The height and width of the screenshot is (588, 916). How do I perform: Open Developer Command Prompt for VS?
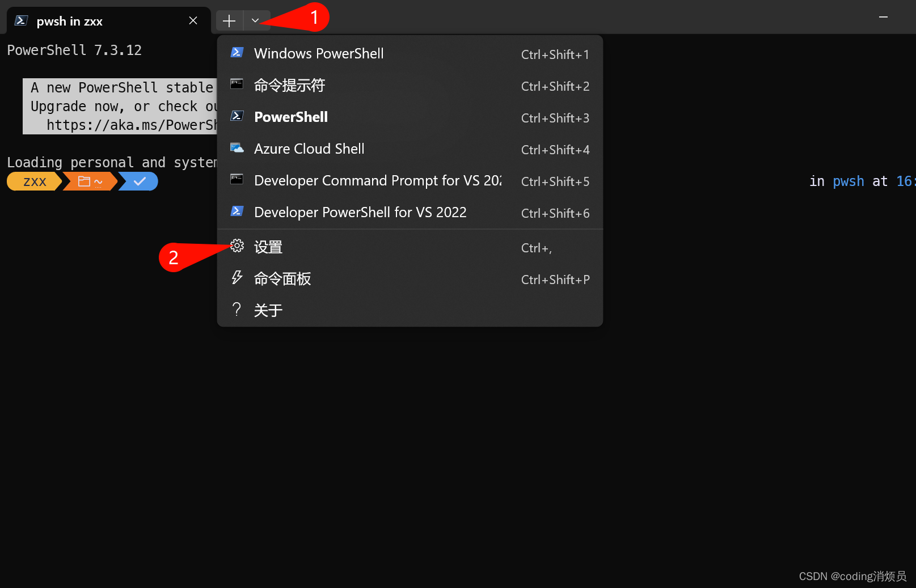click(x=410, y=180)
